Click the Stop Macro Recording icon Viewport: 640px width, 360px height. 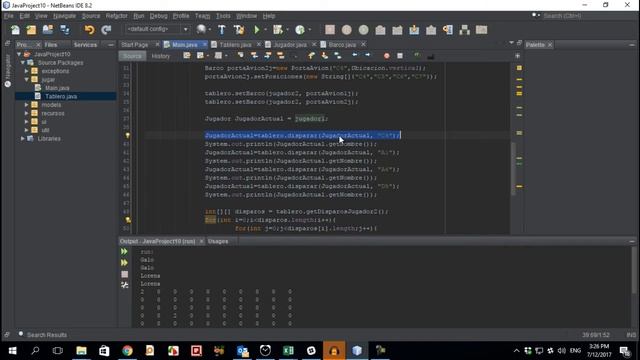(400, 56)
